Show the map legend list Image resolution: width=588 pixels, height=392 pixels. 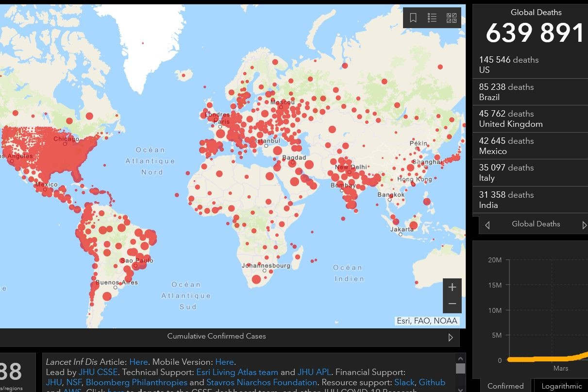[432, 18]
